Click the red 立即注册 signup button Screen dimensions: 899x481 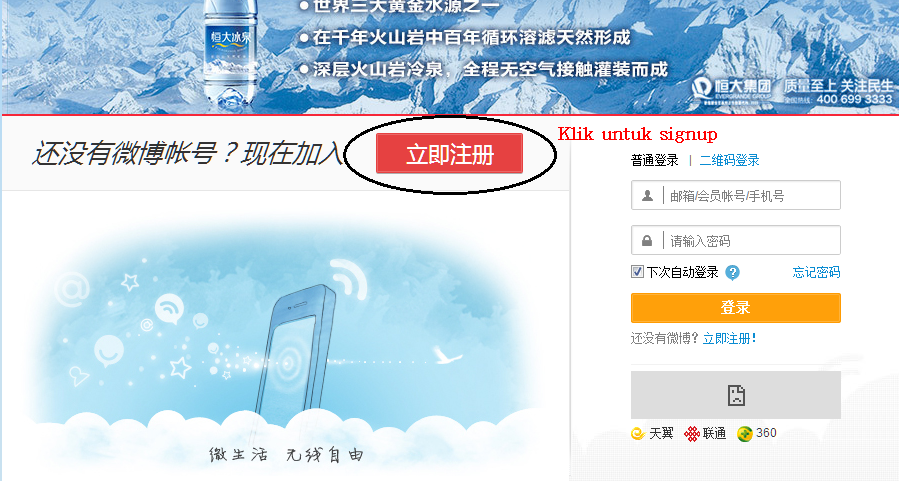[x=449, y=154]
